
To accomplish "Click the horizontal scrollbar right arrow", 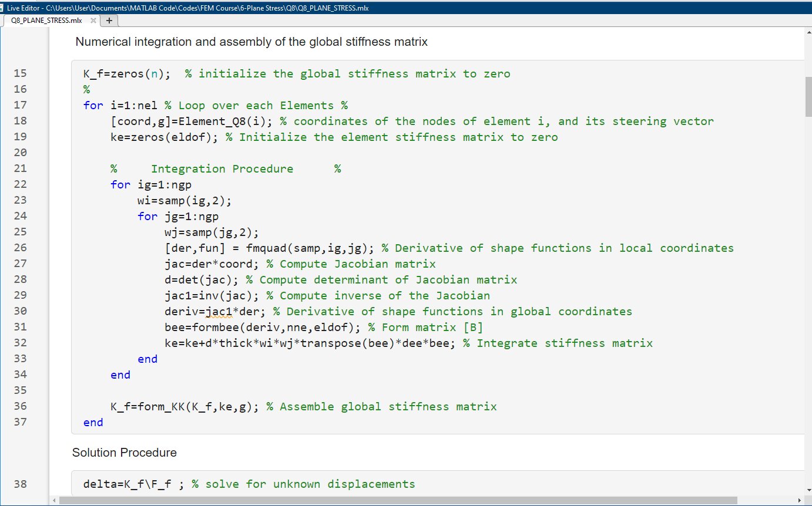I will (x=798, y=500).
